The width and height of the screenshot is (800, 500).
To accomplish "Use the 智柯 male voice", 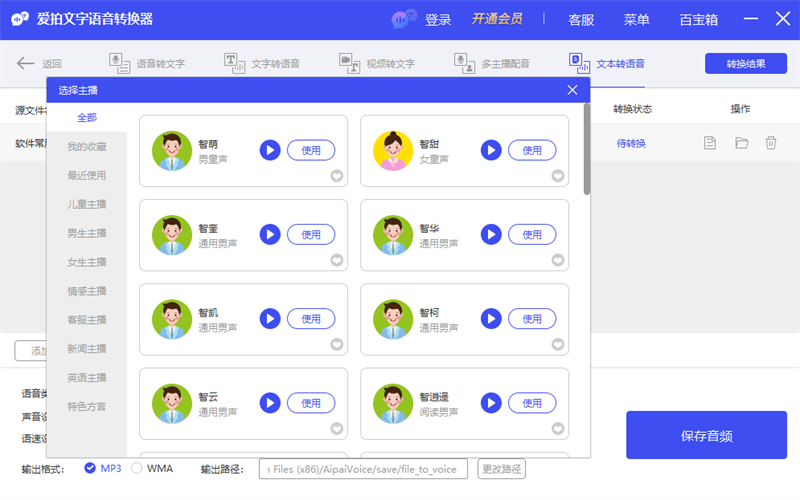I will click(x=532, y=318).
